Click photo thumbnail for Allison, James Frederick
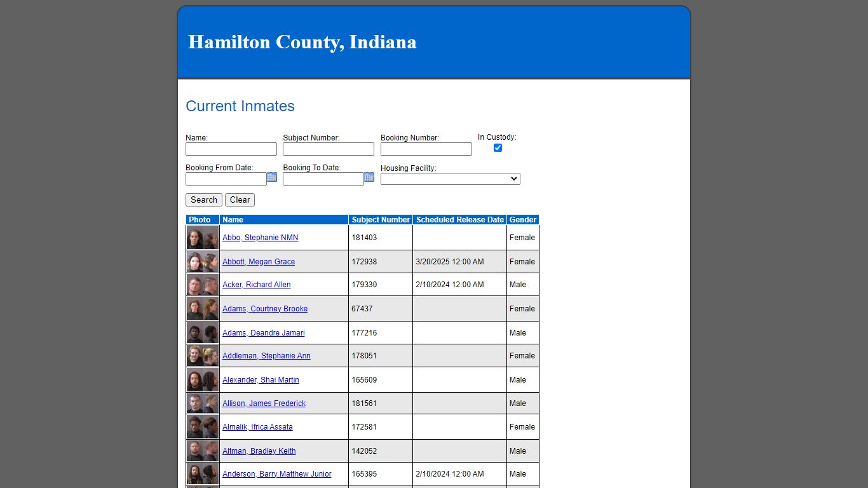 click(203, 403)
